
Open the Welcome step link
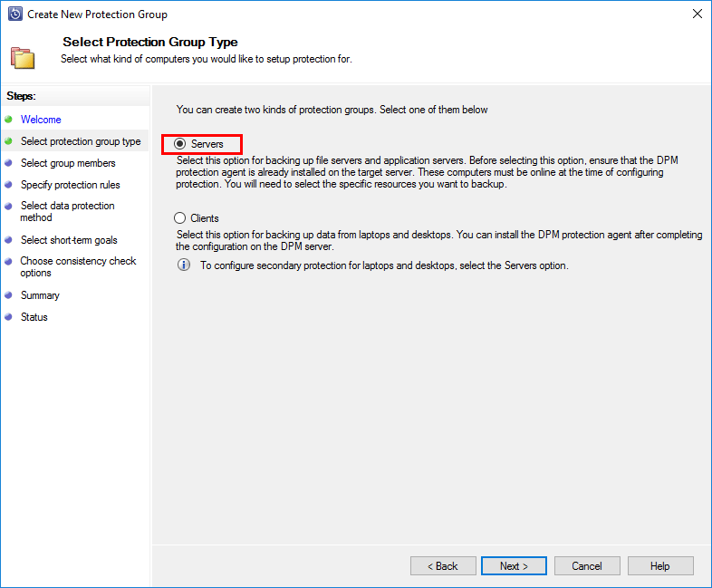point(41,120)
